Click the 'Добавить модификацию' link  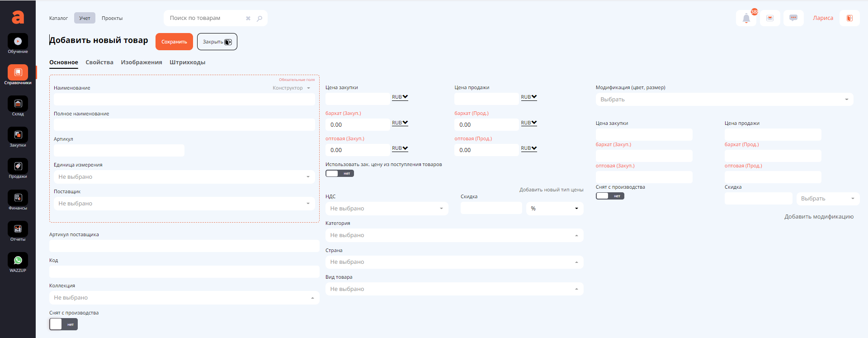[819, 217]
